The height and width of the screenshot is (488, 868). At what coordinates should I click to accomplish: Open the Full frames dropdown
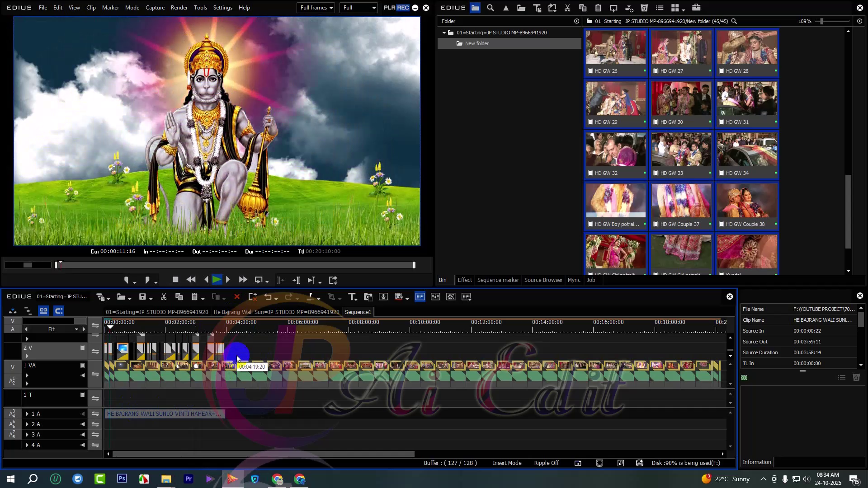(316, 8)
